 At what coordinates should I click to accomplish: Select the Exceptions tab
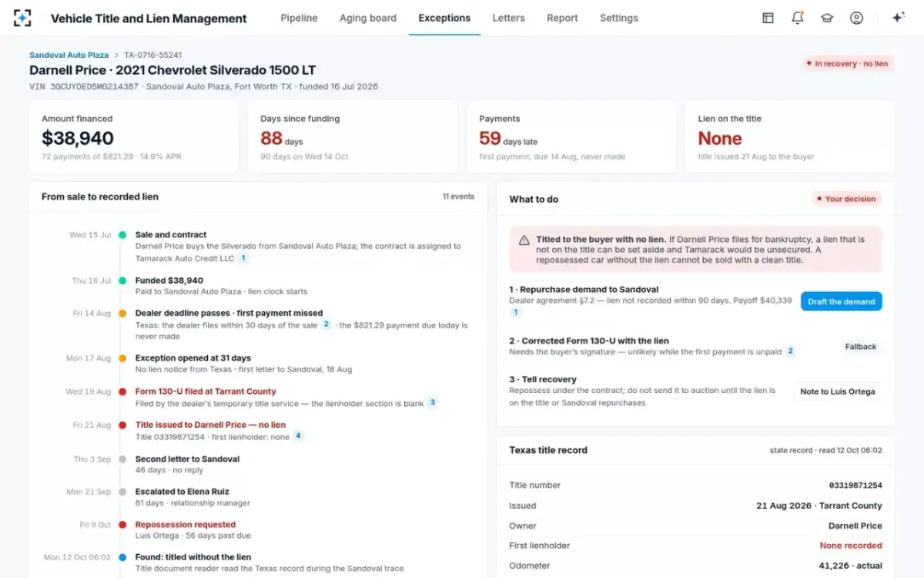click(x=444, y=18)
